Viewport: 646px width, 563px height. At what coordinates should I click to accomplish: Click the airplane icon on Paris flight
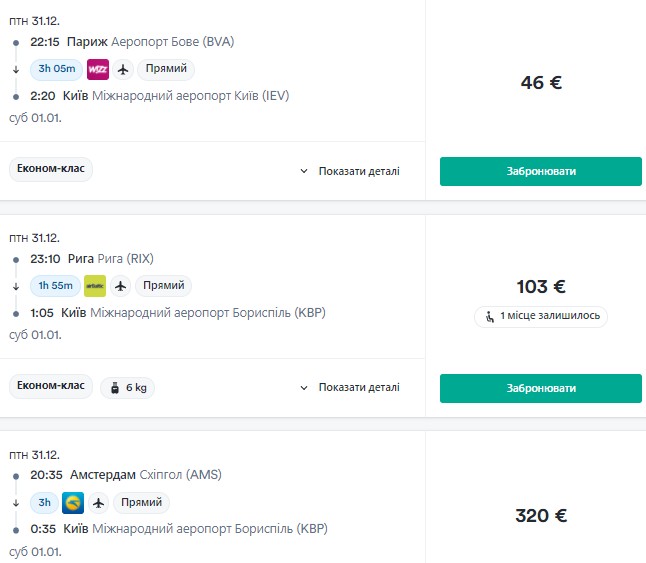[x=123, y=69]
